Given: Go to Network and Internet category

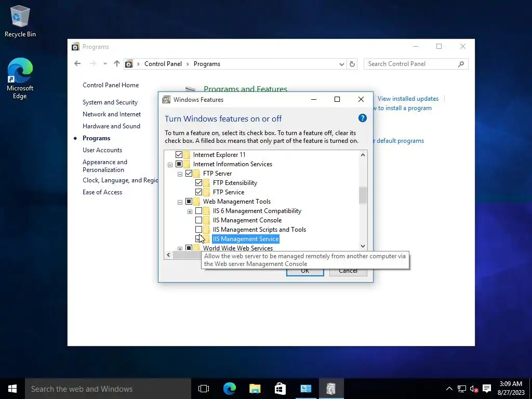Looking at the screenshot, I should (112, 114).
